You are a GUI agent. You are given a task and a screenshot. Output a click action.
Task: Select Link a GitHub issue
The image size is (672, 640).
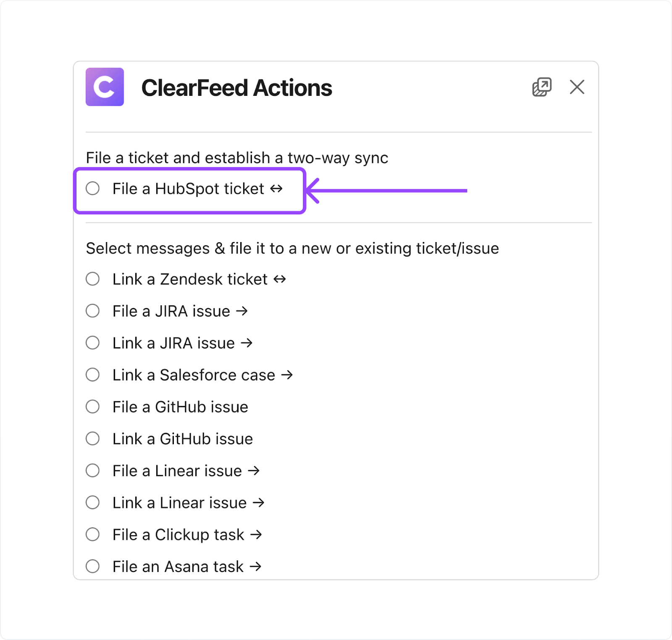click(93, 438)
